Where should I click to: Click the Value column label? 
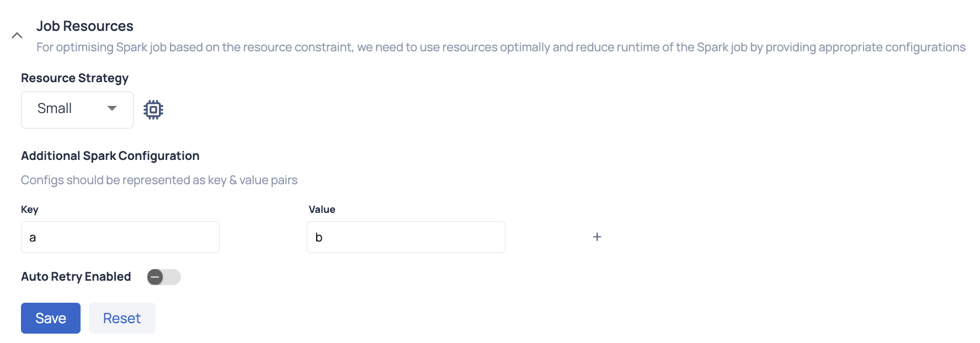[x=322, y=210]
